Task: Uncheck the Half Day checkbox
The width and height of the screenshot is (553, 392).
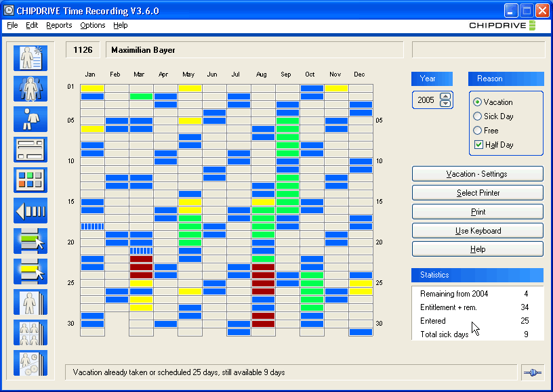Action: 478,145
